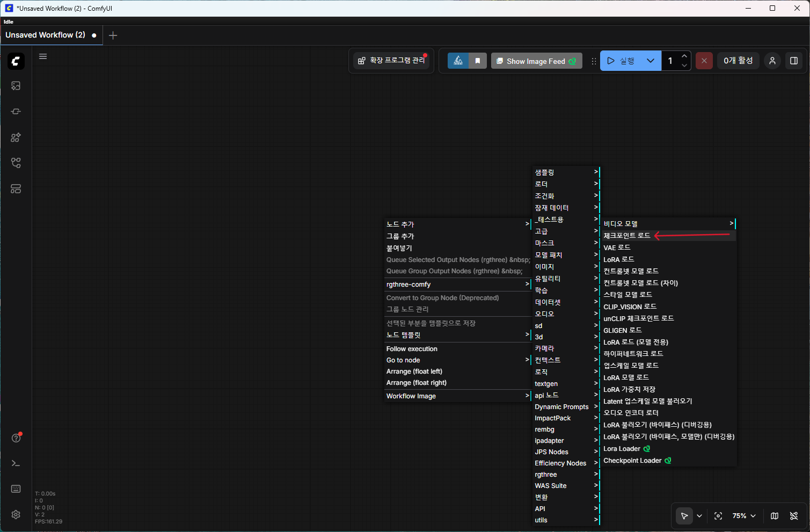
Task: Expand the WAS Suite category
Action: coord(566,486)
